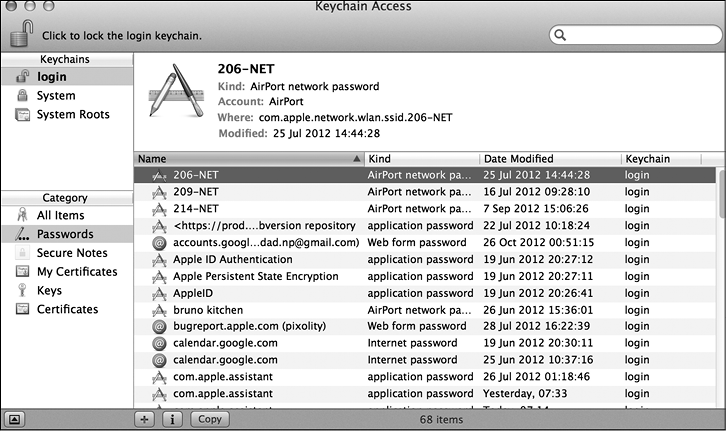This screenshot has width=726, height=431.
Task: Sort by the Kind column header
Action: pos(420,159)
